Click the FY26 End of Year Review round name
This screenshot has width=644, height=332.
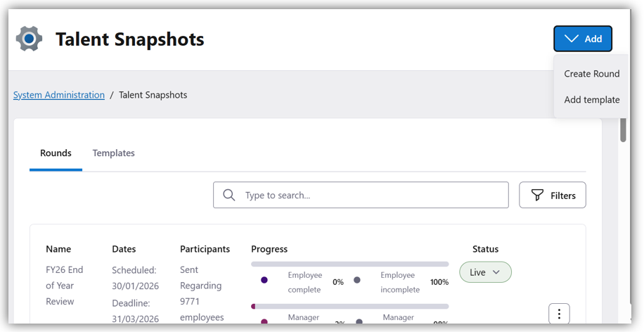[65, 286]
